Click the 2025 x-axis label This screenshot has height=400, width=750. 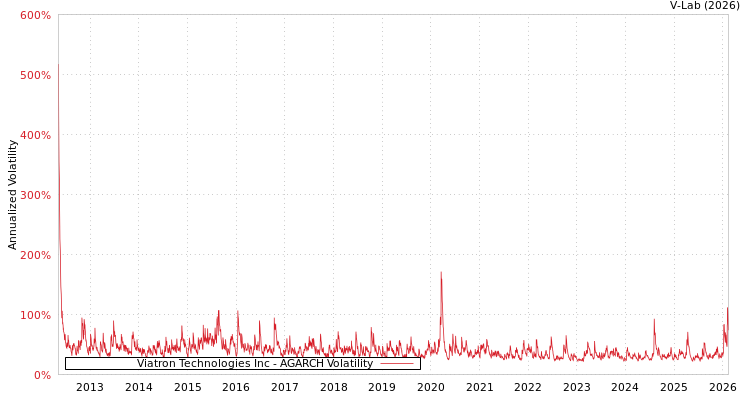(x=673, y=387)
